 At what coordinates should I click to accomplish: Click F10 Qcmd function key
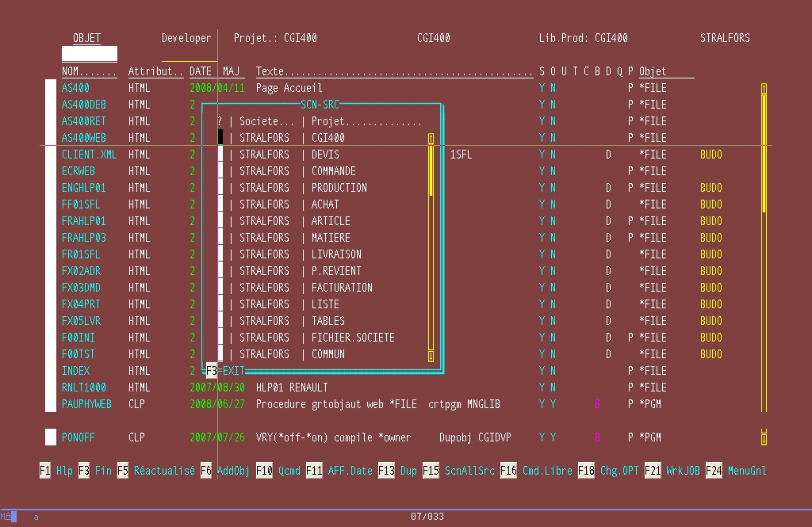pos(278,471)
